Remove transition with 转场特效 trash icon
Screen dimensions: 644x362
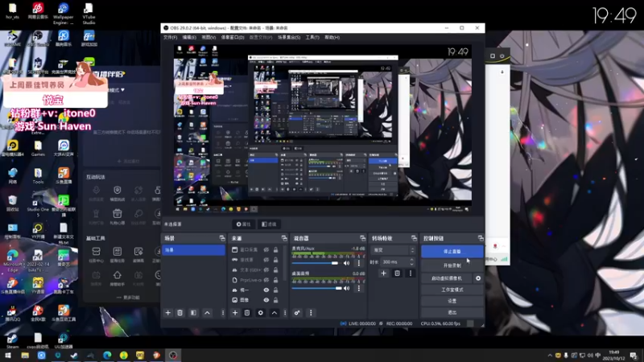[397, 273]
